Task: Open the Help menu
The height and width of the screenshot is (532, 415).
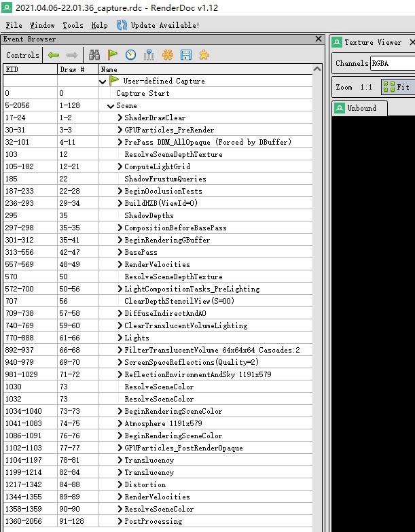Action: tap(99, 25)
